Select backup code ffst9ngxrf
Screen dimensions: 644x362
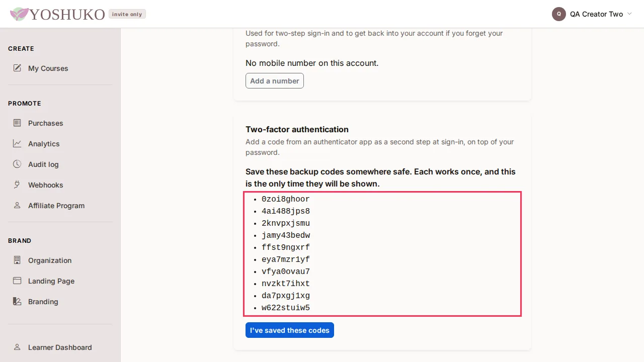click(x=286, y=247)
